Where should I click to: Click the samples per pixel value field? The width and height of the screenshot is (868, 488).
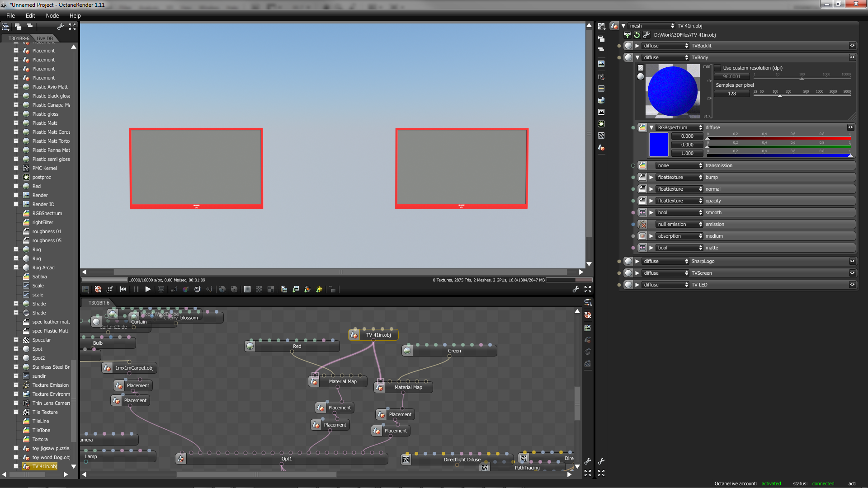pos(731,94)
